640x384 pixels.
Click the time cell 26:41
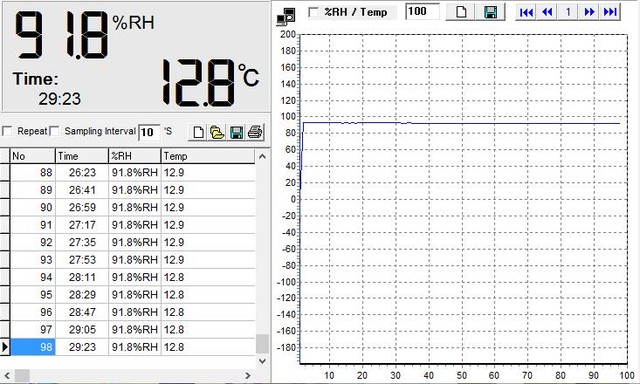pos(82,190)
